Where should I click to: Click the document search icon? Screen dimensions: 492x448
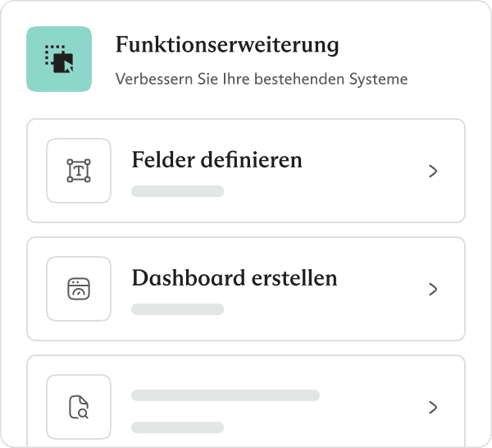point(79,407)
